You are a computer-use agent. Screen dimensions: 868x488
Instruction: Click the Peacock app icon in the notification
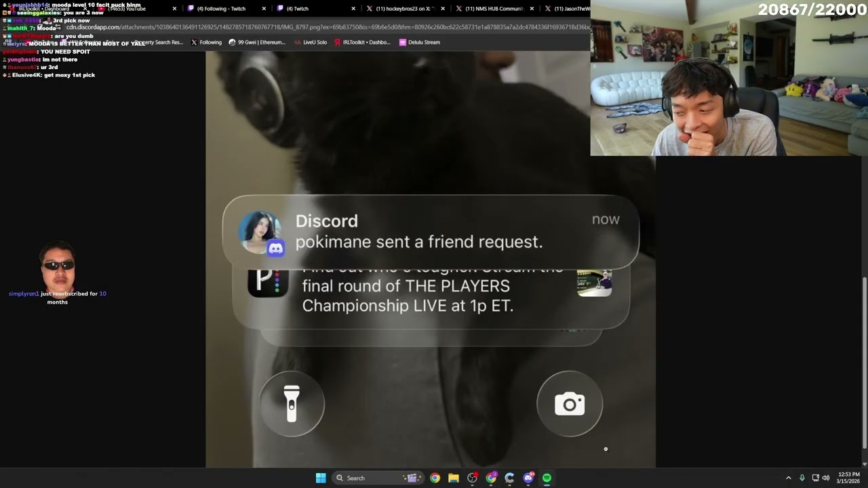[x=268, y=283]
